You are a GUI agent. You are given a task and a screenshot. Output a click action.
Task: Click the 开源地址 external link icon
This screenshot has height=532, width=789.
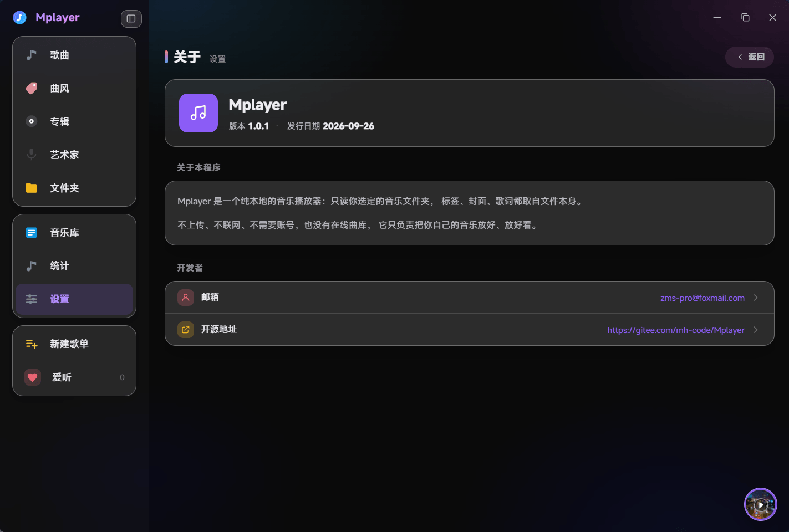(186, 330)
